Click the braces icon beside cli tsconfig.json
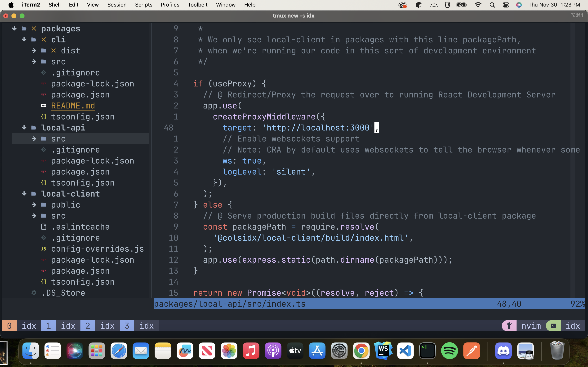The width and height of the screenshot is (588, 367). click(44, 117)
